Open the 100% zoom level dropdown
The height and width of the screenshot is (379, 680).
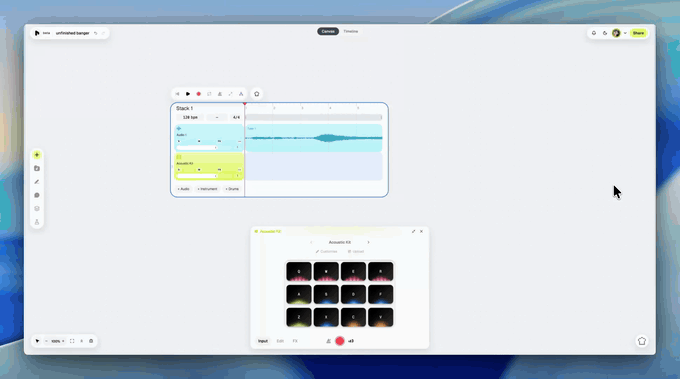(x=57, y=341)
